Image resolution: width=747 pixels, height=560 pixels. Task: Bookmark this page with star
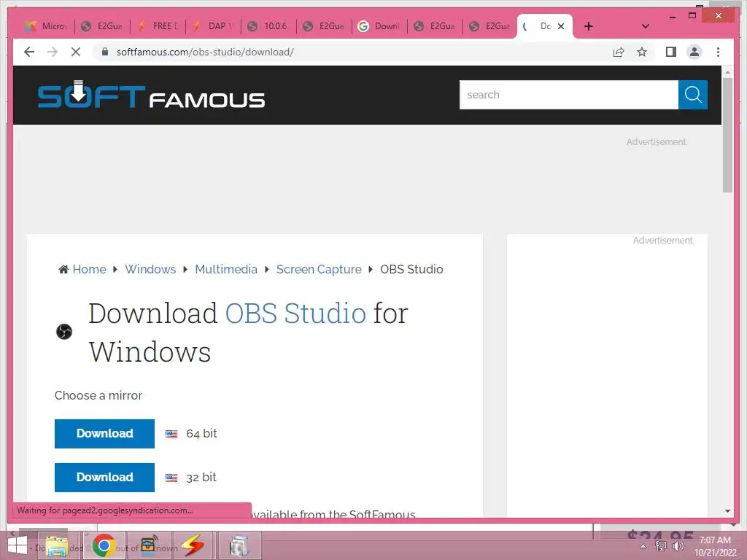642,52
